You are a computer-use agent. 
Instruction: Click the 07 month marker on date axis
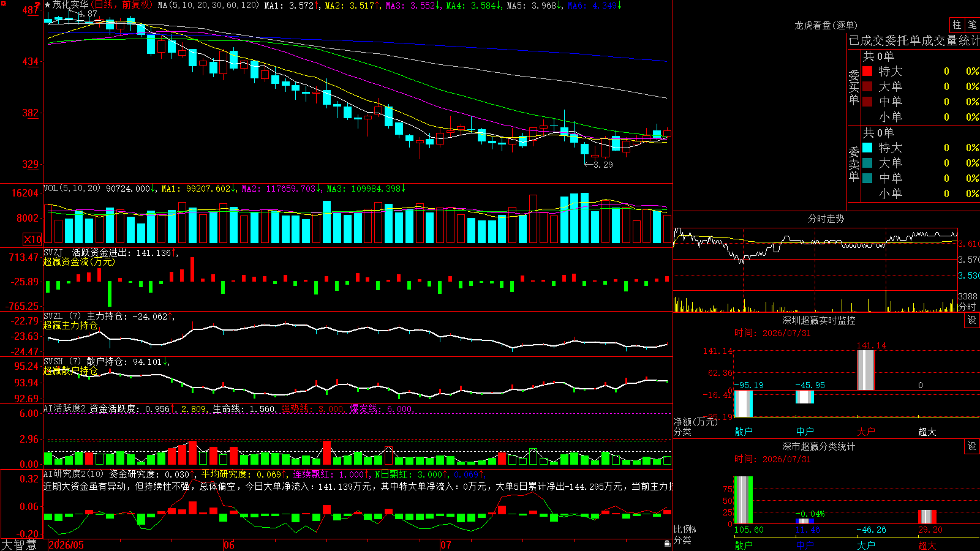[446, 545]
